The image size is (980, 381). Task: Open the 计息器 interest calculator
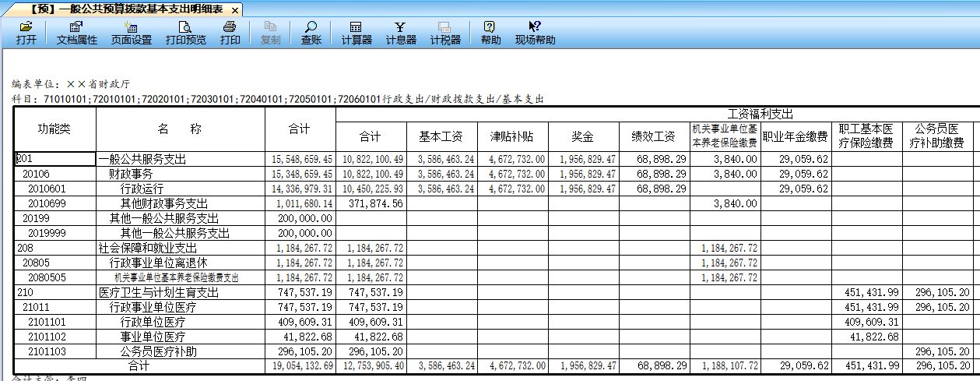tap(401, 33)
